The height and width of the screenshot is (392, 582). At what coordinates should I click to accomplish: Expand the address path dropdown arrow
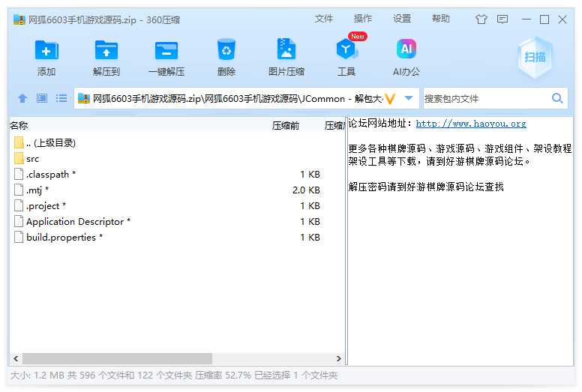click(x=409, y=98)
